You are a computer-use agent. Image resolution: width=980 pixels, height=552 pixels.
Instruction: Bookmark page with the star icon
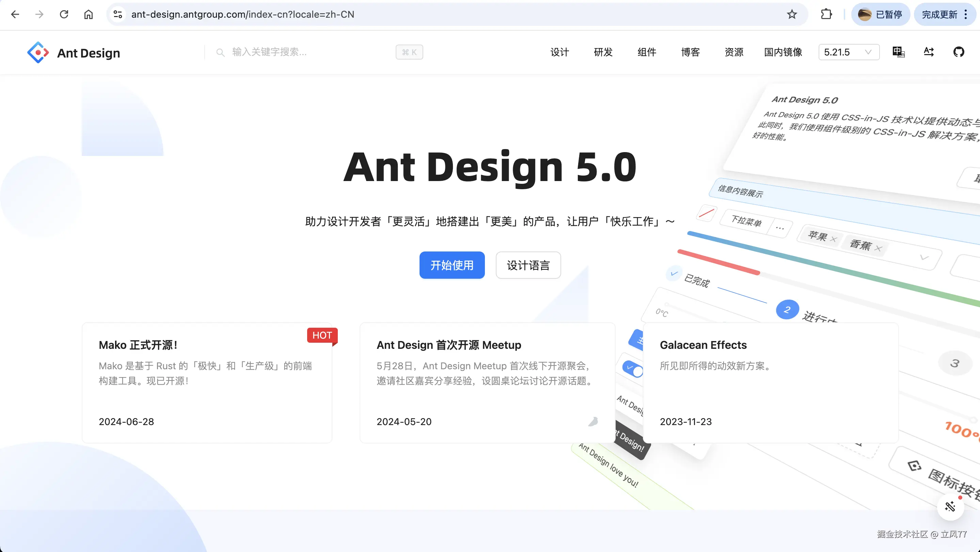click(x=792, y=14)
